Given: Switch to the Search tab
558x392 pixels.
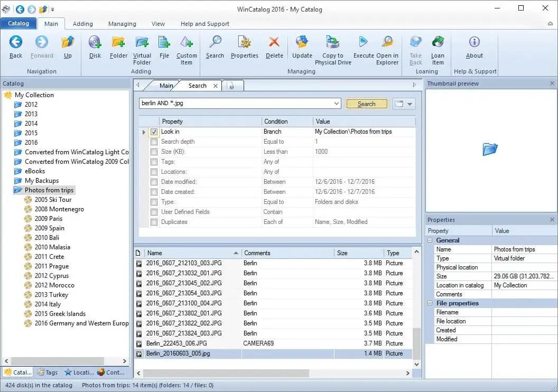Looking at the screenshot, I should [197, 85].
